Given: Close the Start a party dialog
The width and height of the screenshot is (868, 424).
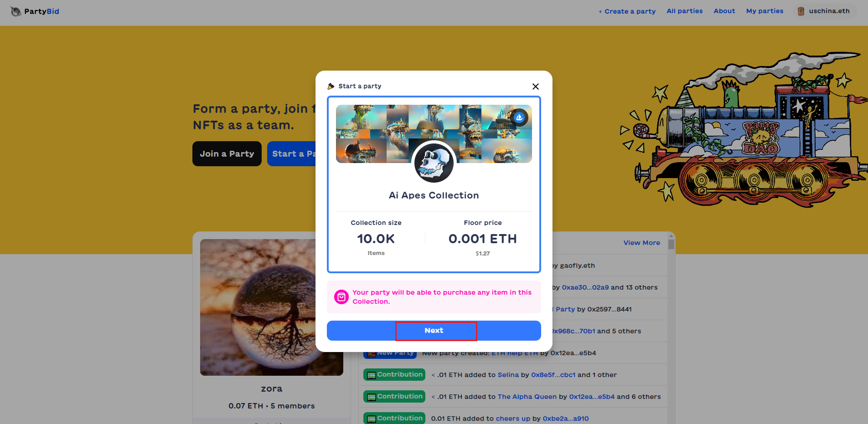Looking at the screenshot, I should coord(536,87).
